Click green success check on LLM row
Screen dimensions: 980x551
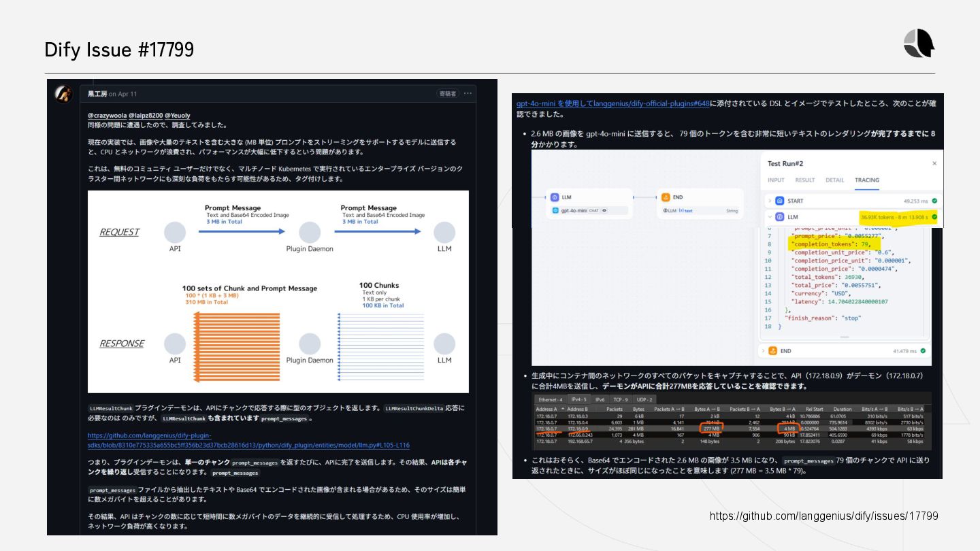pyautogui.click(x=935, y=217)
